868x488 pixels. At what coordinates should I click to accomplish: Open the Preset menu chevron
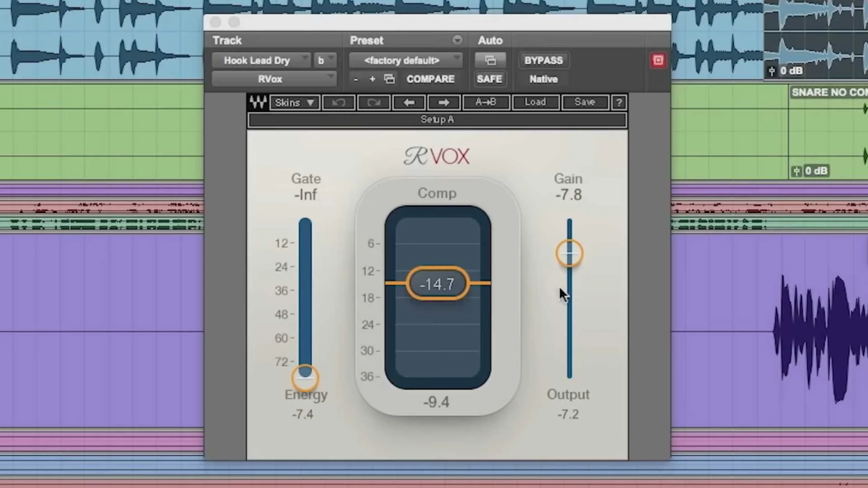pos(457,40)
